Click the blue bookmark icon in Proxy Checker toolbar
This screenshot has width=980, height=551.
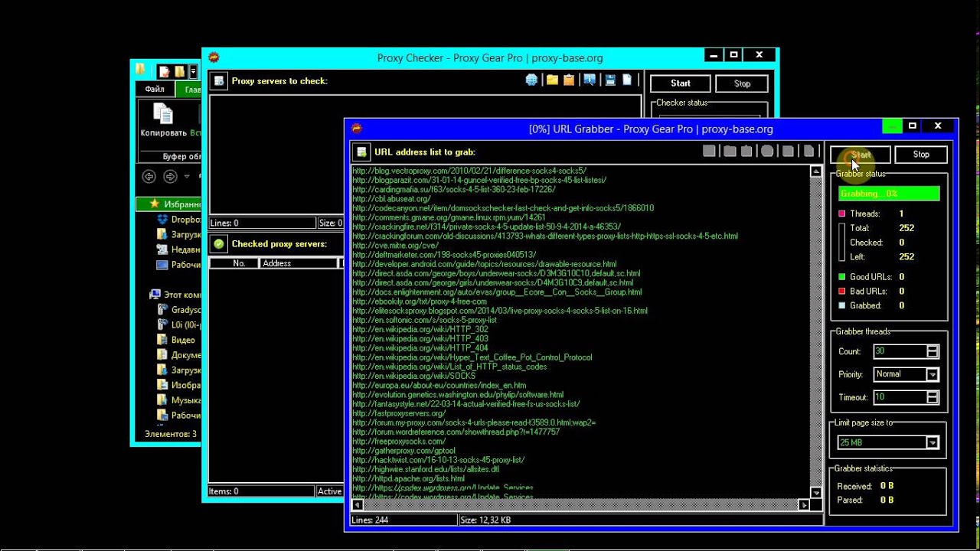click(x=590, y=80)
